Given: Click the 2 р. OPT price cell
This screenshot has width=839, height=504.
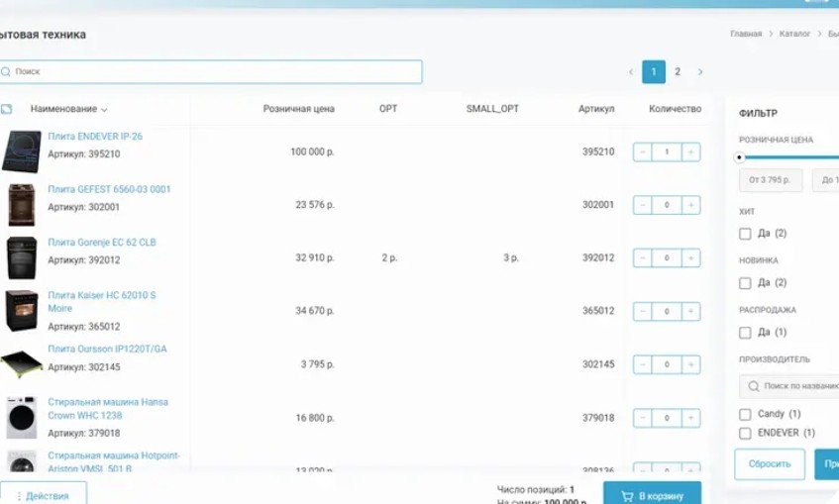Looking at the screenshot, I should tap(389, 257).
